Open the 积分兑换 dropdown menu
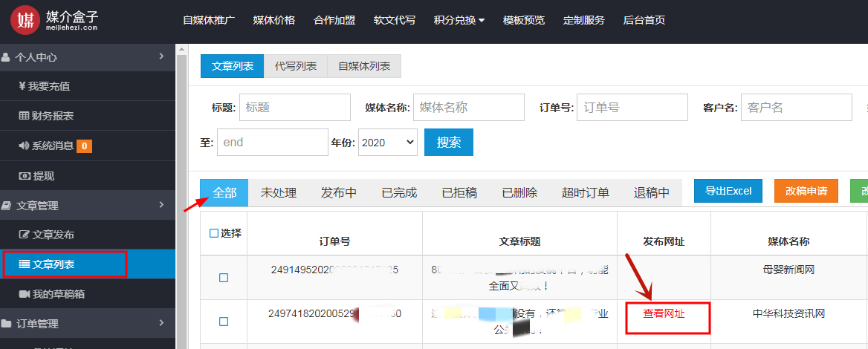The height and width of the screenshot is (349, 868). [459, 21]
